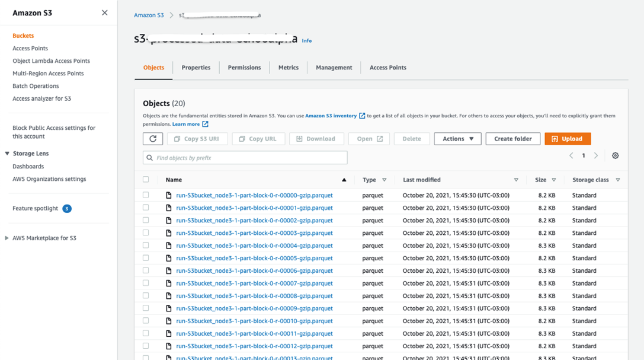Click the Copy URL button
This screenshot has height=360, width=644.
(x=258, y=139)
